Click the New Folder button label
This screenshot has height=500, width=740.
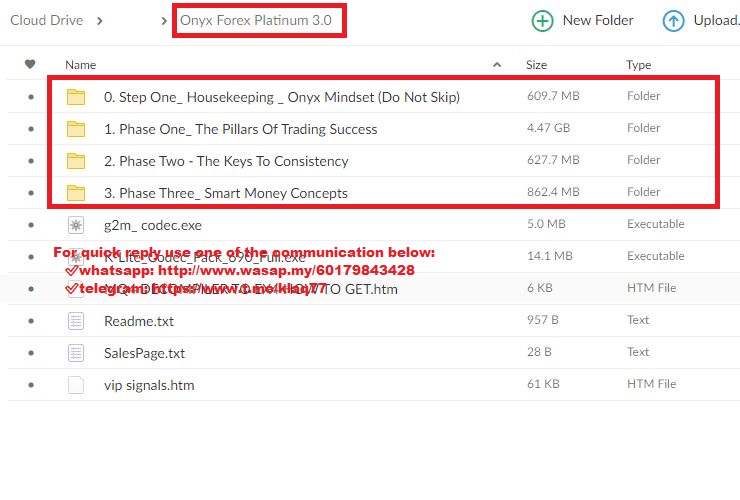(598, 20)
